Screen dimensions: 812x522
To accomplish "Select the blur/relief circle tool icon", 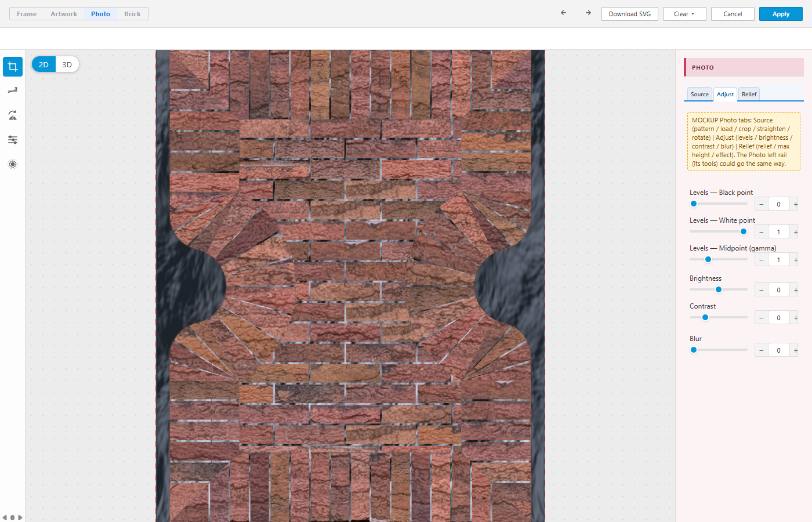I will pyautogui.click(x=13, y=164).
